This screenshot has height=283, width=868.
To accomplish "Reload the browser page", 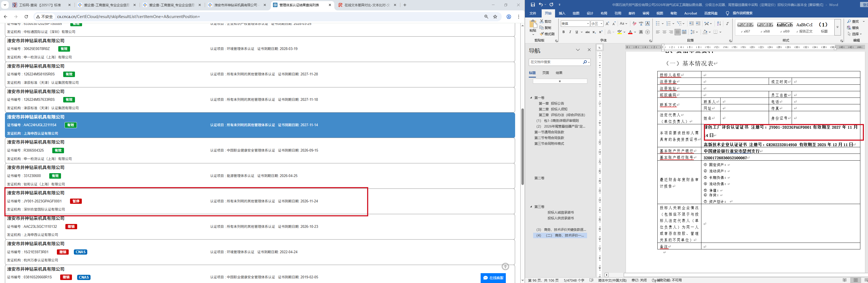I will pos(26,16).
